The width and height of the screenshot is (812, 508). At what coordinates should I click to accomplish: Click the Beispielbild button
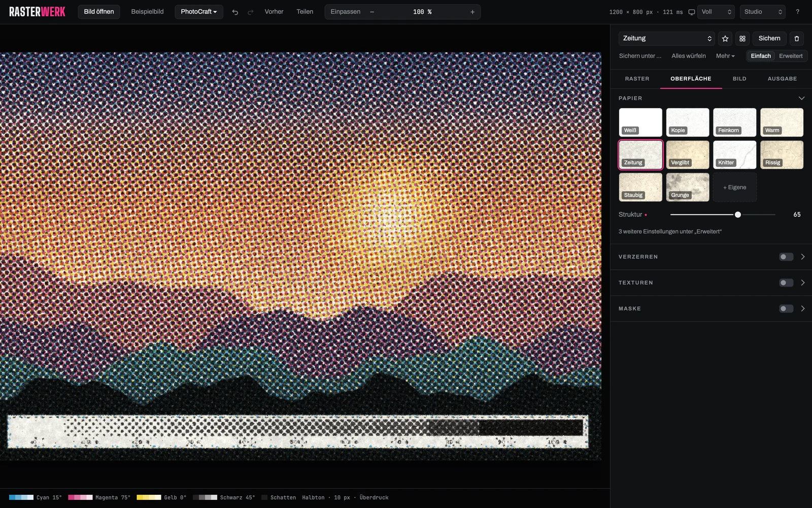pyautogui.click(x=147, y=12)
